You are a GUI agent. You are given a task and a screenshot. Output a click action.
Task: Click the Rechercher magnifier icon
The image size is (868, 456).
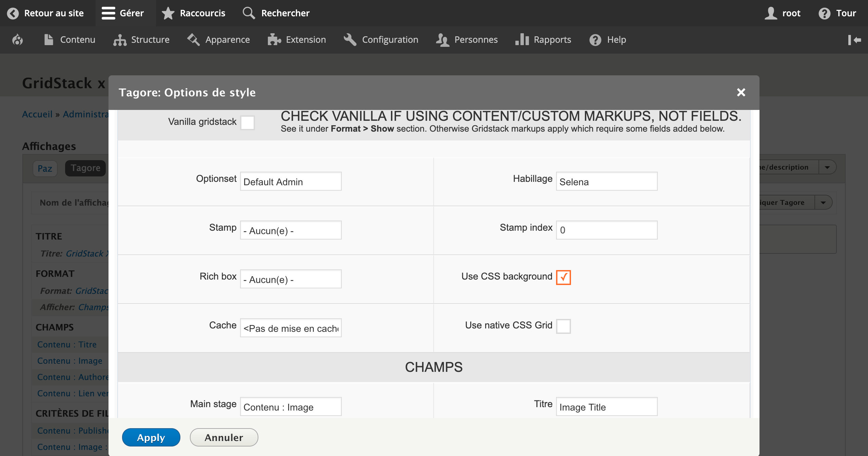249,13
